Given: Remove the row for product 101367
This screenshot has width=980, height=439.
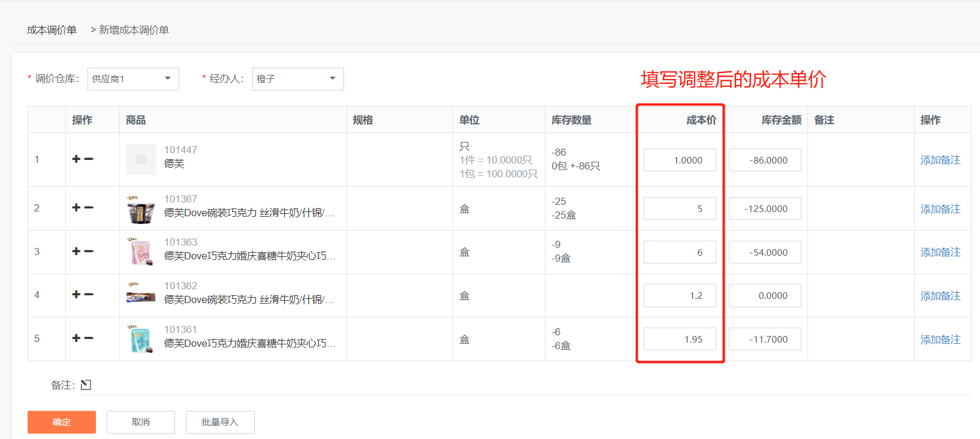Looking at the screenshot, I should [89, 208].
